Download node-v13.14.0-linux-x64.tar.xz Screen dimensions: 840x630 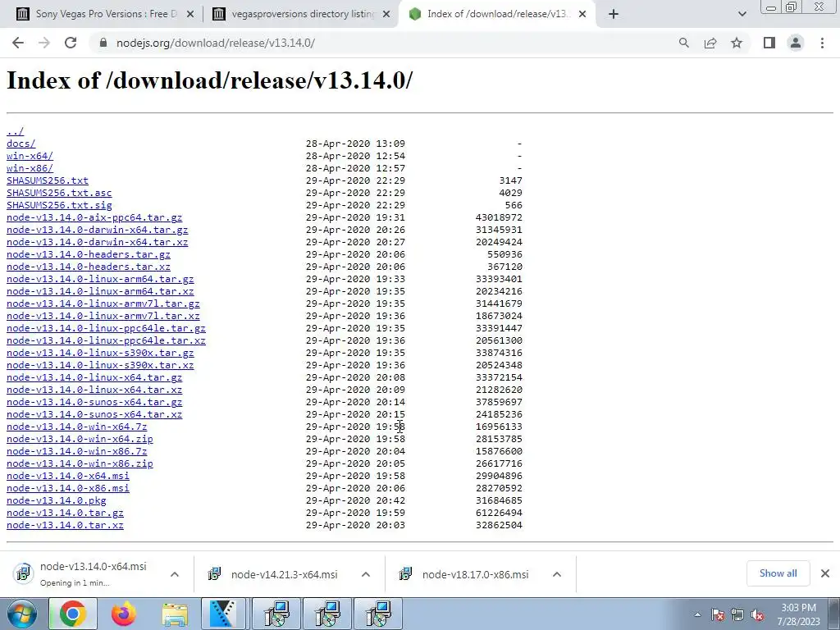pyautogui.click(x=94, y=390)
